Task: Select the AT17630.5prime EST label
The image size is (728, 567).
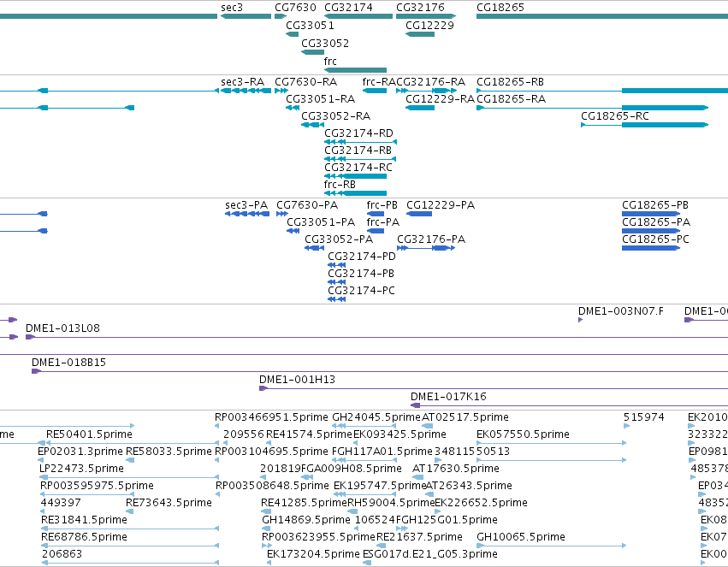Action: [456, 470]
